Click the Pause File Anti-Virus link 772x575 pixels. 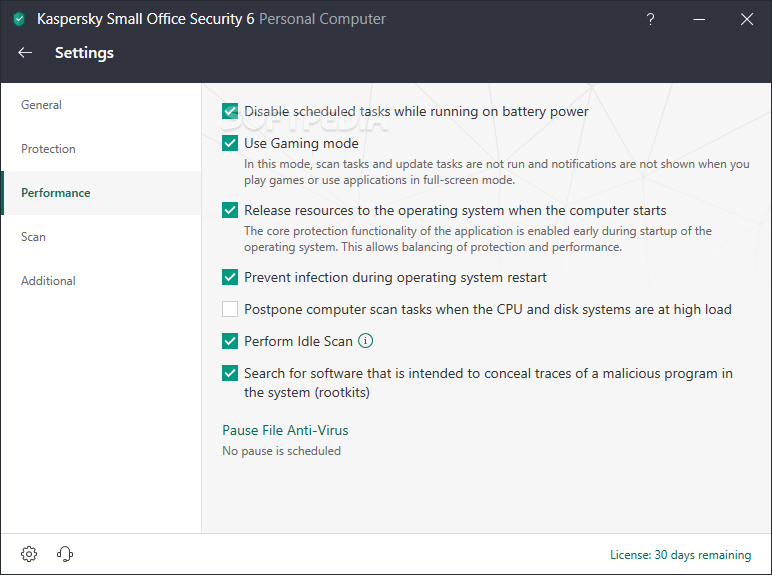(x=285, y=430)
